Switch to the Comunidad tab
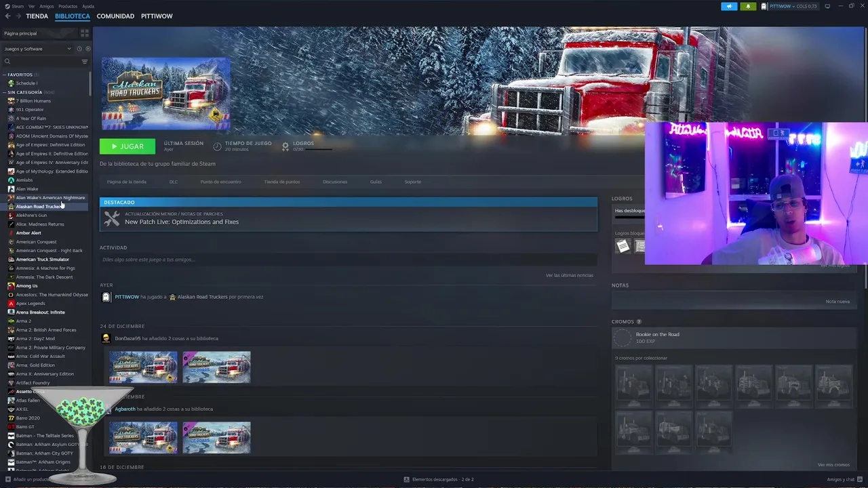 (115, 16)
